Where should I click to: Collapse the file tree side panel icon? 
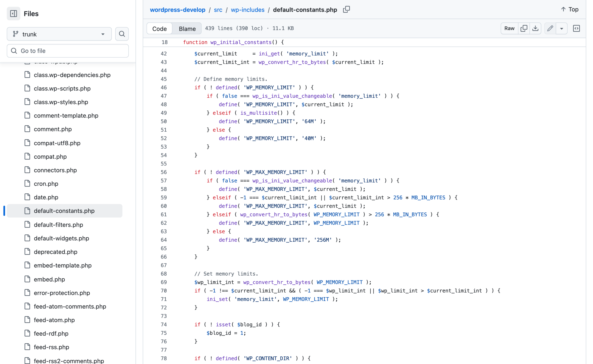coord(13,13)
